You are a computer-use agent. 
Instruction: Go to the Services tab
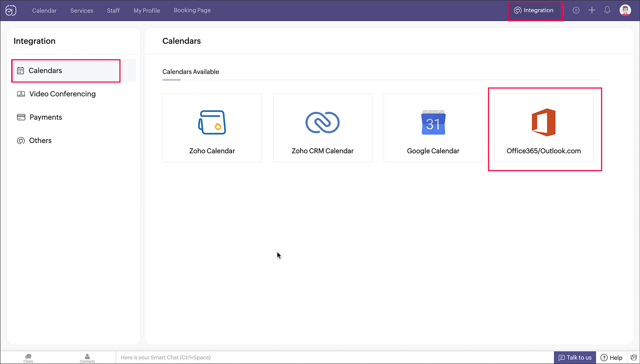(x=82, y=11)
